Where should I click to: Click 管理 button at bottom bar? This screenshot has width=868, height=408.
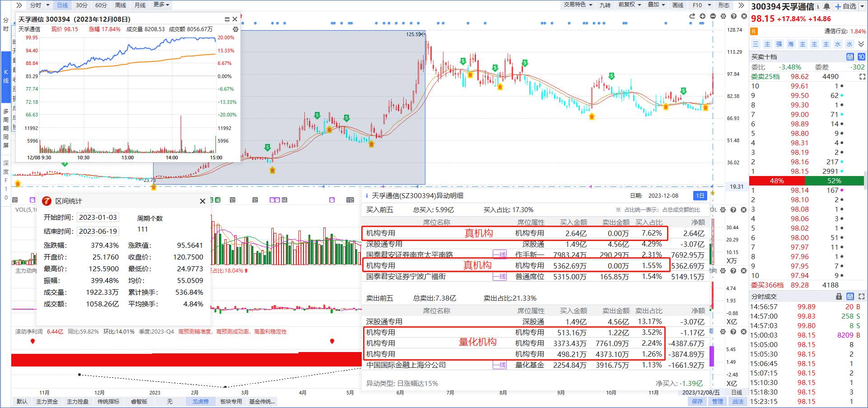tap(718, 401)
